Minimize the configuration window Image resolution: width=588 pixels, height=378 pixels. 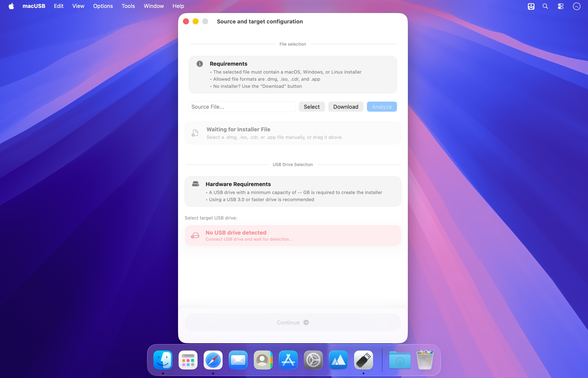pyautogui.click(x=196, y=22)
